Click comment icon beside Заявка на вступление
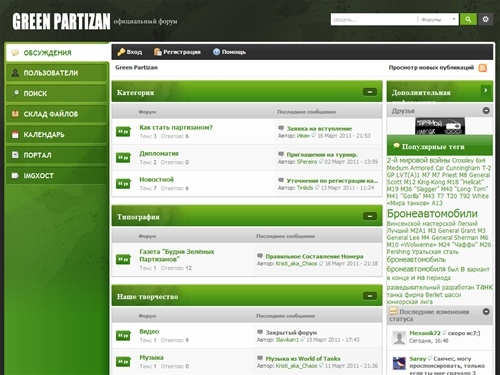The height and width of the screenshot is (375, 500). coord(281,128)
